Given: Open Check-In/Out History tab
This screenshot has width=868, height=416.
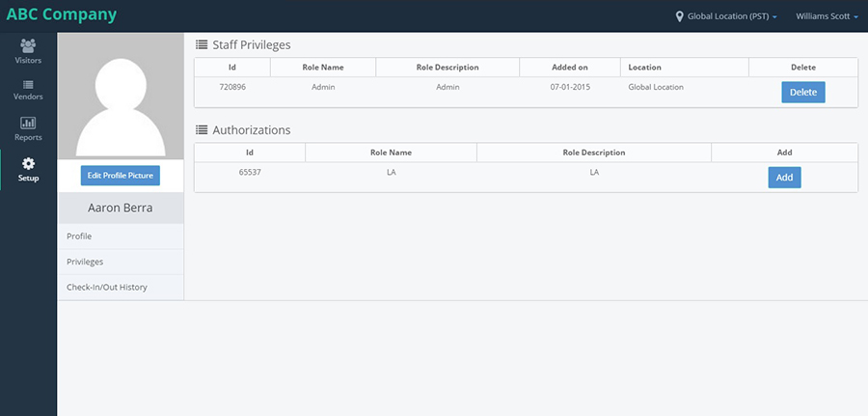Looking at the screenshot, I should tap(121, 288).
